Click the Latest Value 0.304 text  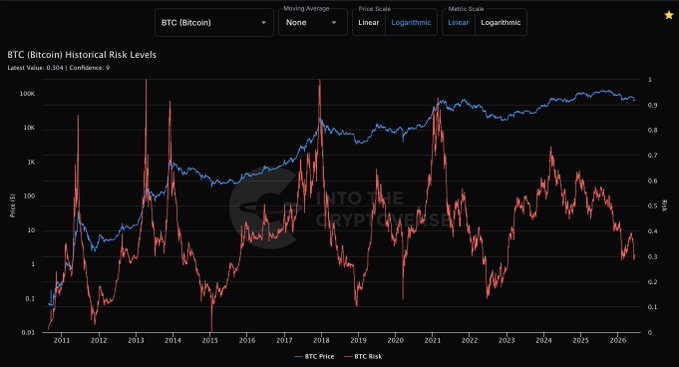coord(35,68)
